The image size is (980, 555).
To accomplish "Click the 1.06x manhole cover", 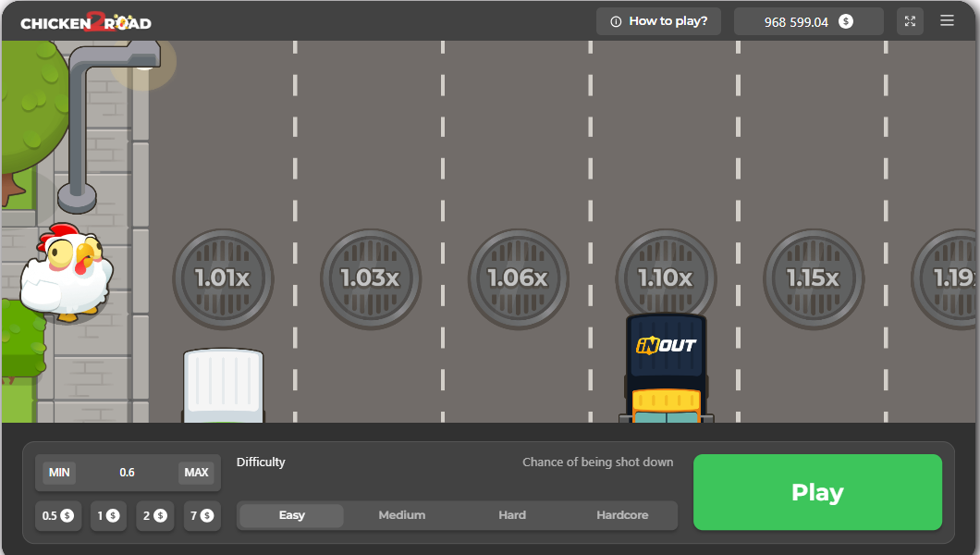I will point(518,278).
